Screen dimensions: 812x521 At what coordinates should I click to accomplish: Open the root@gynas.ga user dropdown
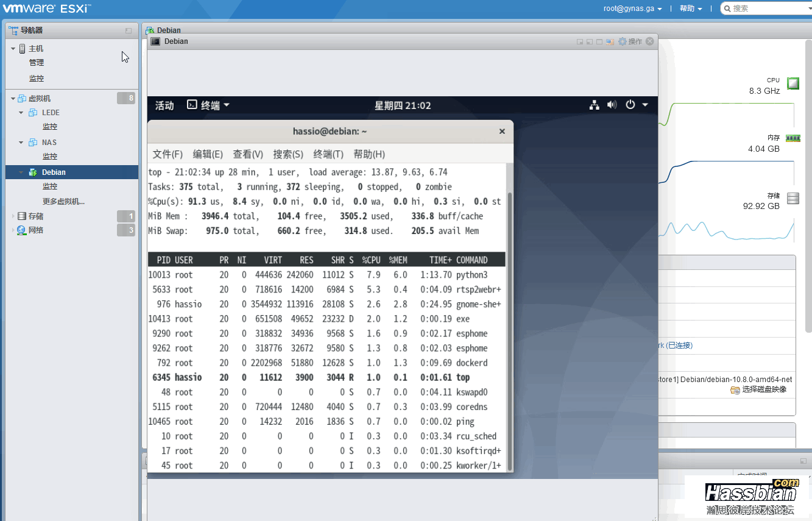[x=632, y=9]
